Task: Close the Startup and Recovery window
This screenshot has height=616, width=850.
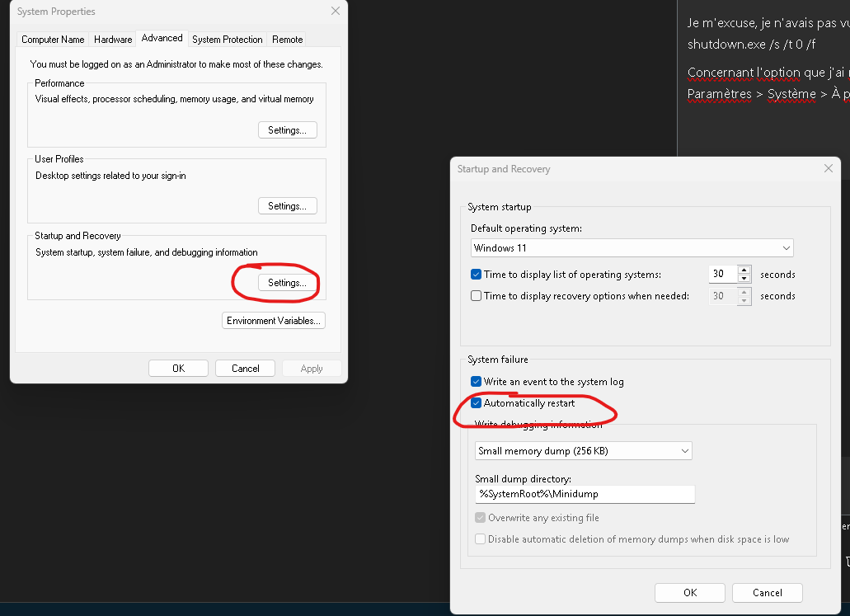Action: pos(829,169)
